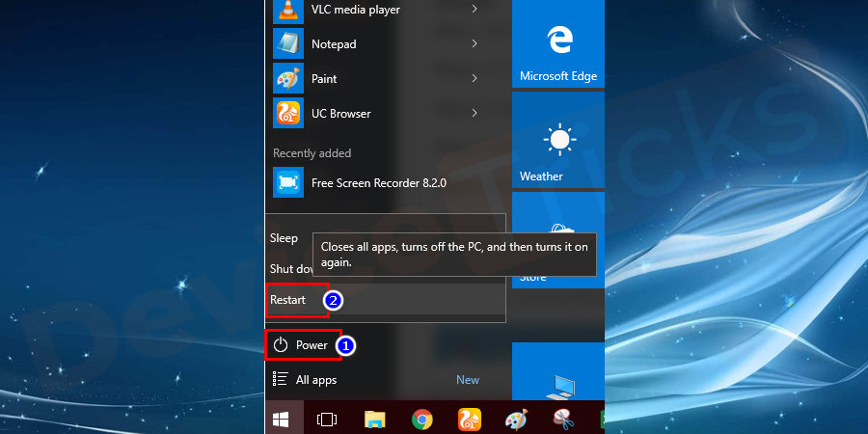Open Paint from the taskbar

516,419
